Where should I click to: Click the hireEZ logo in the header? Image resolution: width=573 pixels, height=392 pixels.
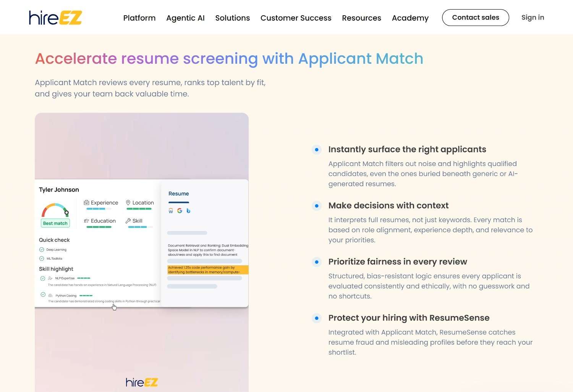point(55,18)
